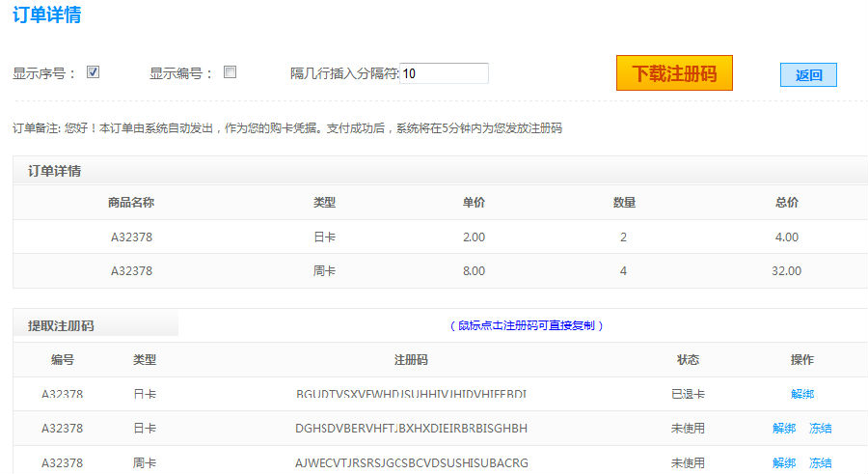The height and width of the screenshot is (474, 868).
Task: Select the 提取注册码 section header
Action: click(x=61, y=326)
